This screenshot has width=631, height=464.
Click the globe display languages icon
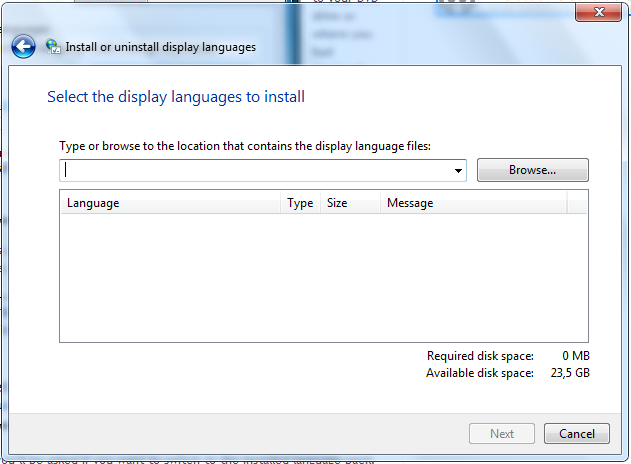53,47
